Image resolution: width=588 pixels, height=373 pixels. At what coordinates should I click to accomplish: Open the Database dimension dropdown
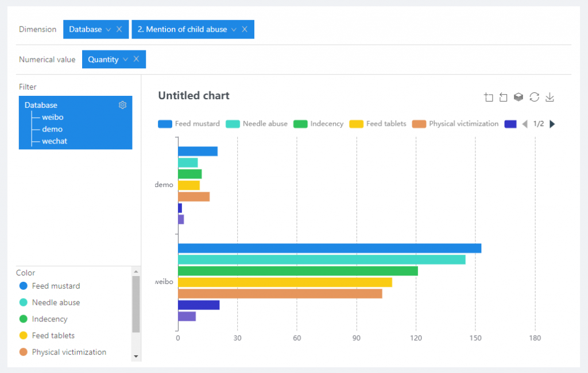tap(108, 29)
